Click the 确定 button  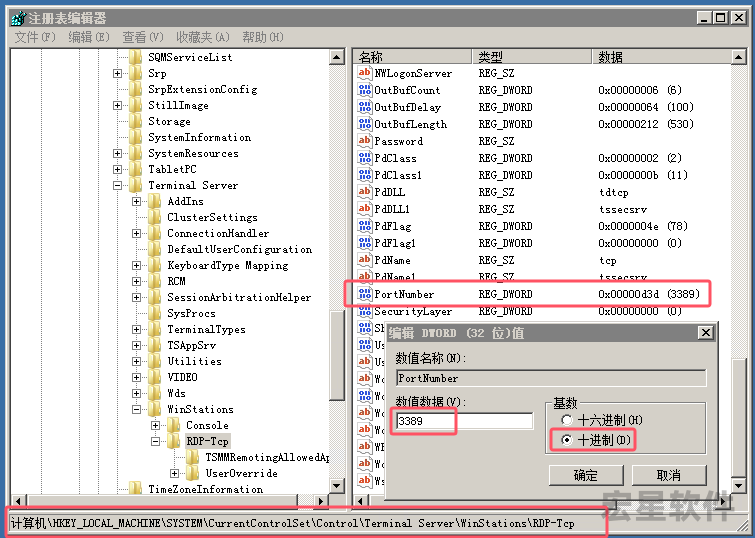(x=585, y=475)
